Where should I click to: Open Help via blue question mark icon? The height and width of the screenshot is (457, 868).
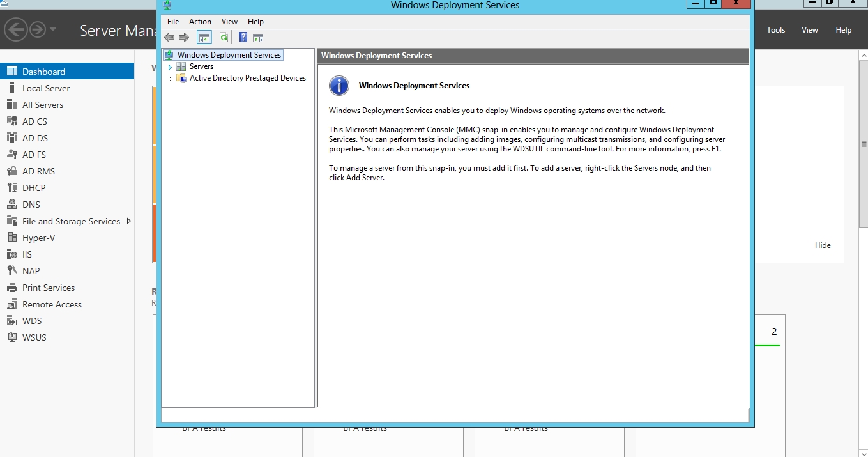coord(243,38)
